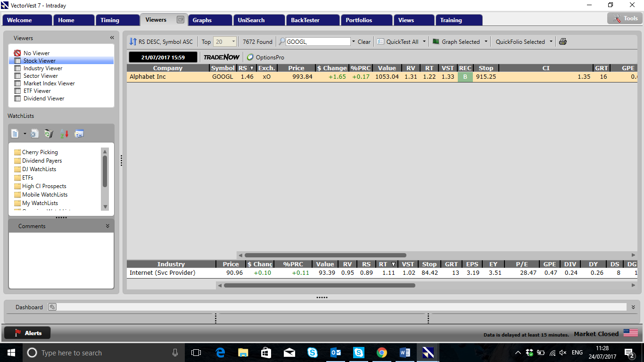Switch to the Welcome tab
Screen dimensions: 644x362
[27, 20]
